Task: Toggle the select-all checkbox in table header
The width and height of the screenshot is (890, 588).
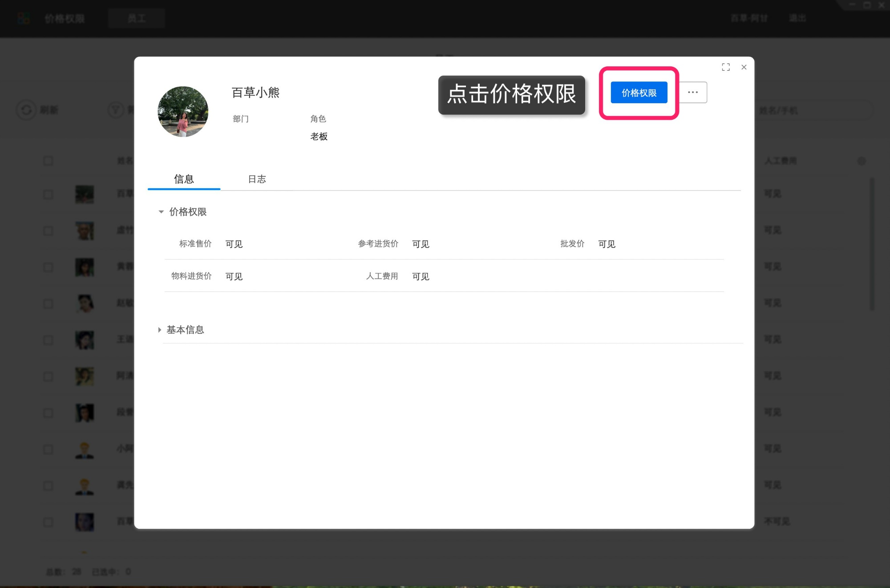Action: click(x=48, y=161)
